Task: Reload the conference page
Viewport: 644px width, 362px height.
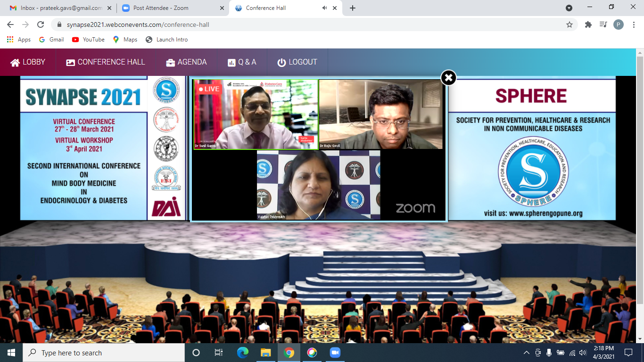Action: click(x=41, y=25)
